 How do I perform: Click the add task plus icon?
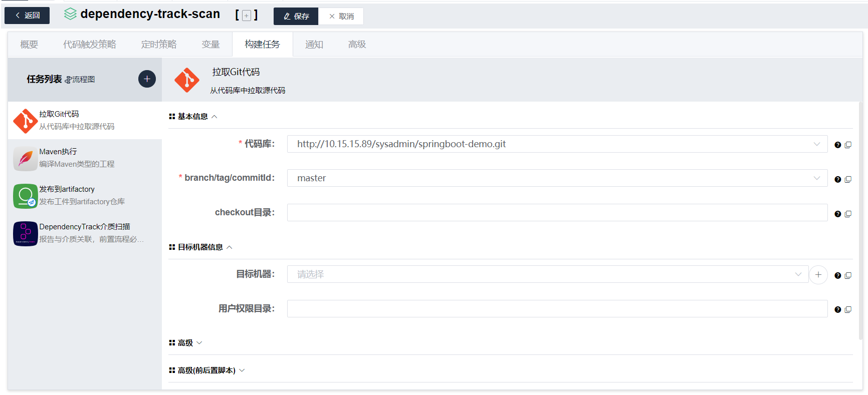(147, 79)
